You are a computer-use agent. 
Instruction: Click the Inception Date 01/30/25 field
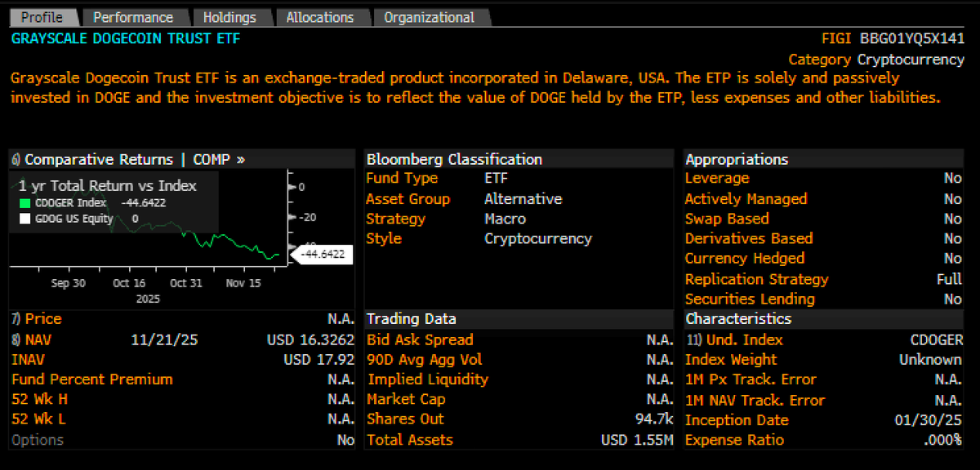coord(737,419)
